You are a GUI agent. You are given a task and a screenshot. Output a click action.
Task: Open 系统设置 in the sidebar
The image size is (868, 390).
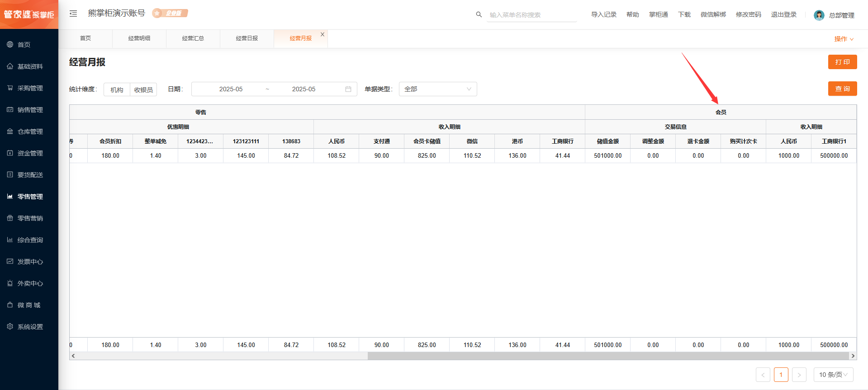pyautogui.click(x=30, y=327)
